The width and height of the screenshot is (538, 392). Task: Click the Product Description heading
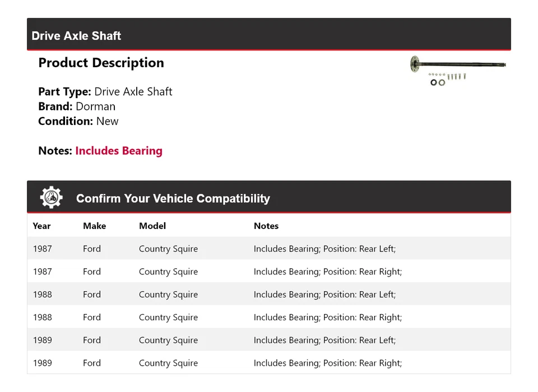click(x=101, y=63)
